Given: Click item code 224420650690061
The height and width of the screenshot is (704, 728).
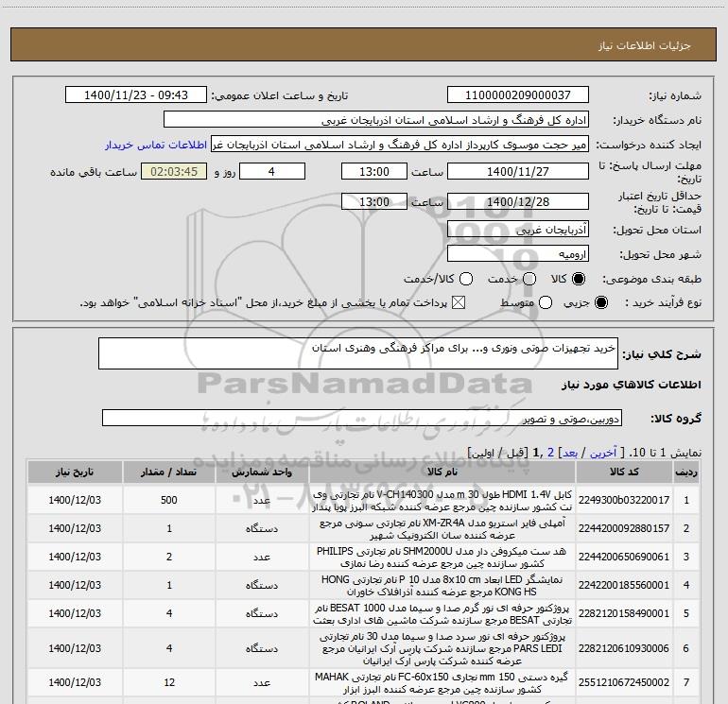Looking at the screenshot, I should point(624,557).
